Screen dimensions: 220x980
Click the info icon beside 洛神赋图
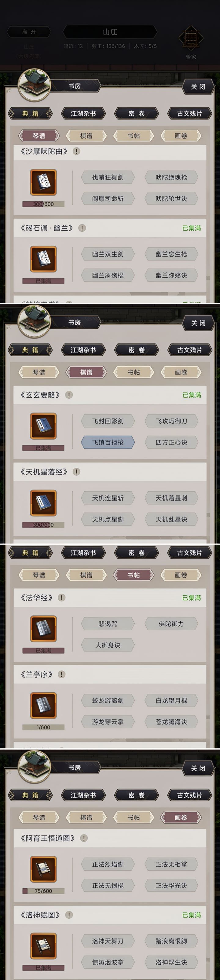pos(69,915)
